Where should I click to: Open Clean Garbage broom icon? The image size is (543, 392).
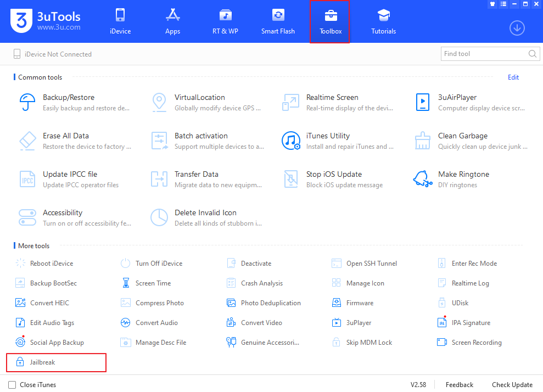423,141
